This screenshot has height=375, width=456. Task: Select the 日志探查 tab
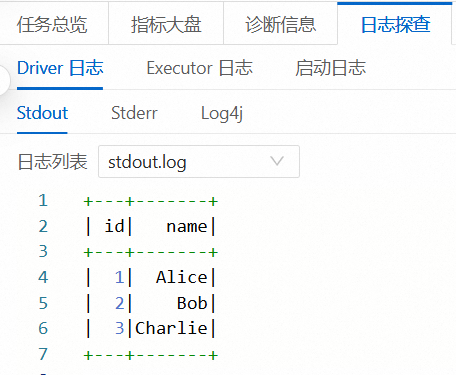click(396, 24)
